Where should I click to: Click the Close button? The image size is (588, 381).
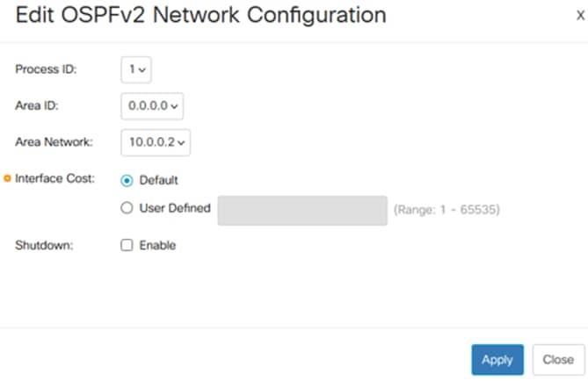pos(558,360)
